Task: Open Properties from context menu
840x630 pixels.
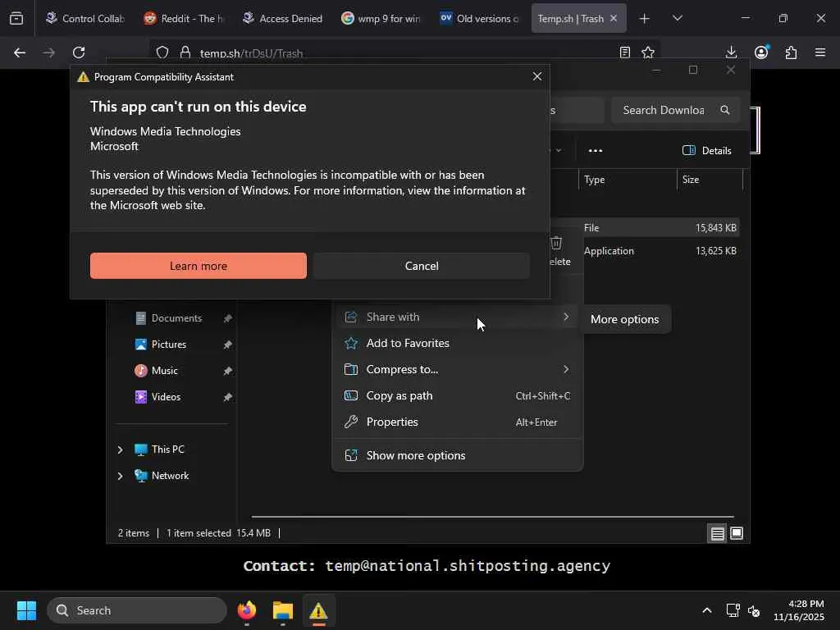Action: [457, 422]
